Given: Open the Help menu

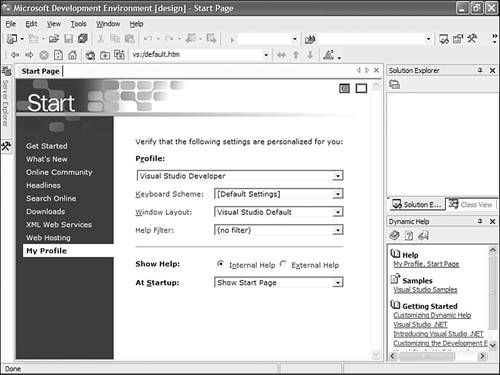Looking at the screenshot, I should [136, 24].
